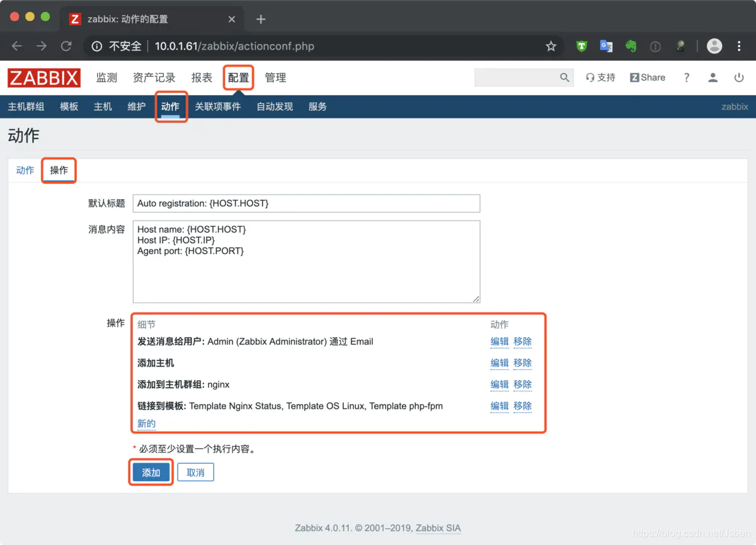Click 新的 to add new operation
This screenshot has height=545, width=756.
coord(146,423)
